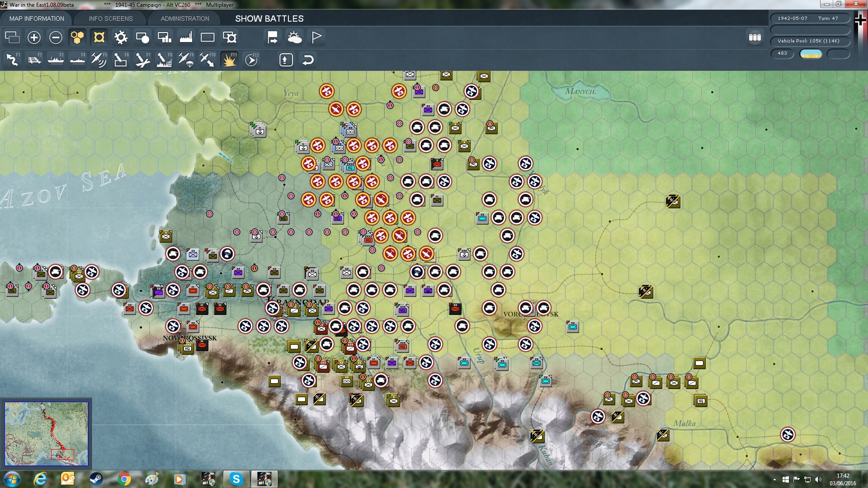Image resolution: width=868 pixels, height=488 pixels.
Task: Click the F12 end turn icon
Action: [x=251, y=60]
